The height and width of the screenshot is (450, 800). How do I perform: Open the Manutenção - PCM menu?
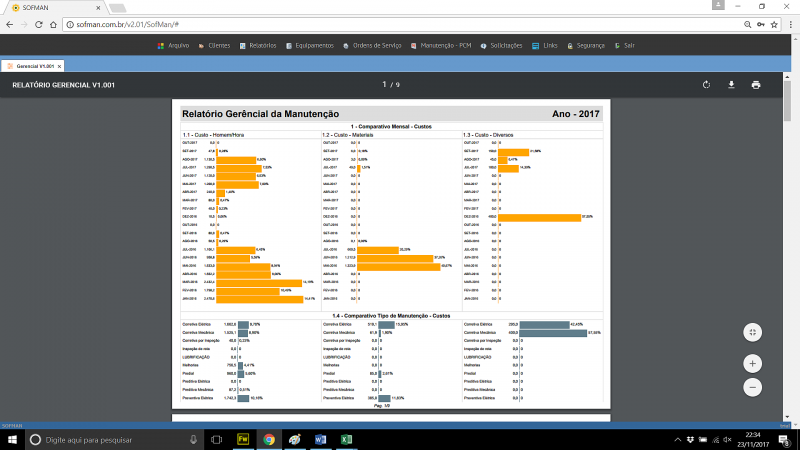click(441, 45)
